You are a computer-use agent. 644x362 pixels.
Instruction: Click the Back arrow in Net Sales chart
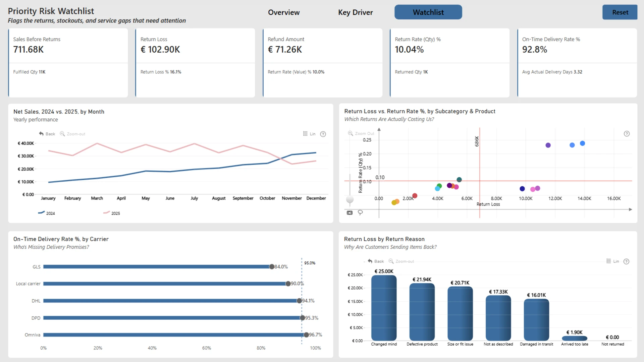click(41, 134)
